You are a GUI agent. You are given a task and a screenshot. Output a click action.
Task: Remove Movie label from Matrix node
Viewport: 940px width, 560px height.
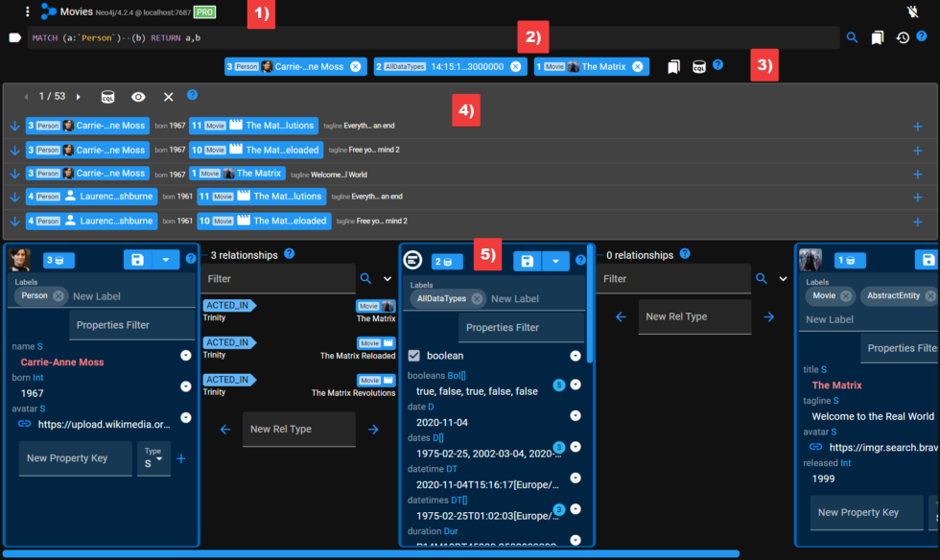[846, 295]
